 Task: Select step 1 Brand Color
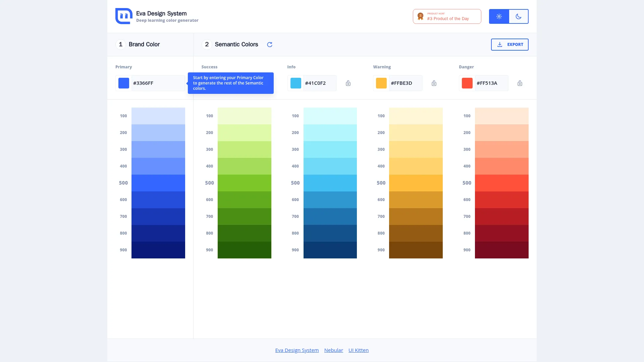click(x=138, y=44)
